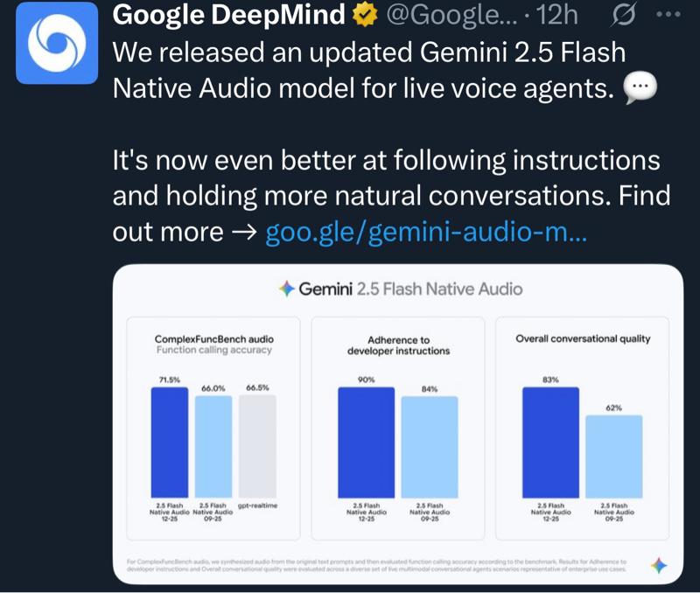Click the speech bubble emoji in tweet
The image size is (700, 593).
(641, 87)
